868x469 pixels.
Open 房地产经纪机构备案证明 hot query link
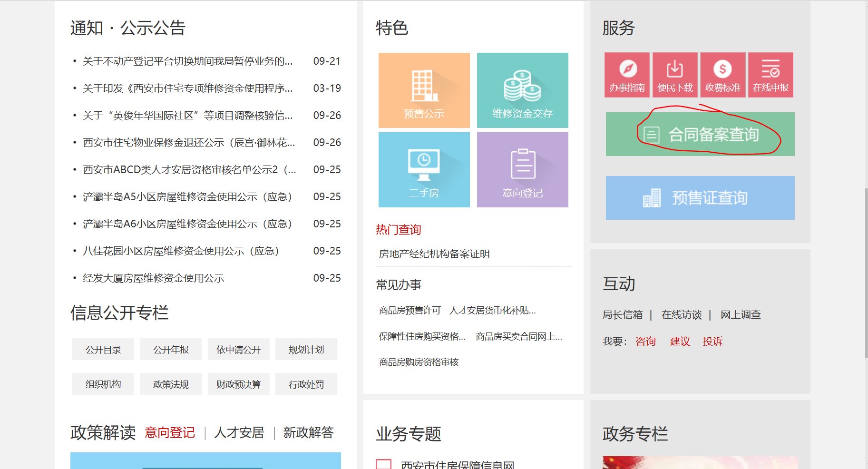tap(433, 254)
